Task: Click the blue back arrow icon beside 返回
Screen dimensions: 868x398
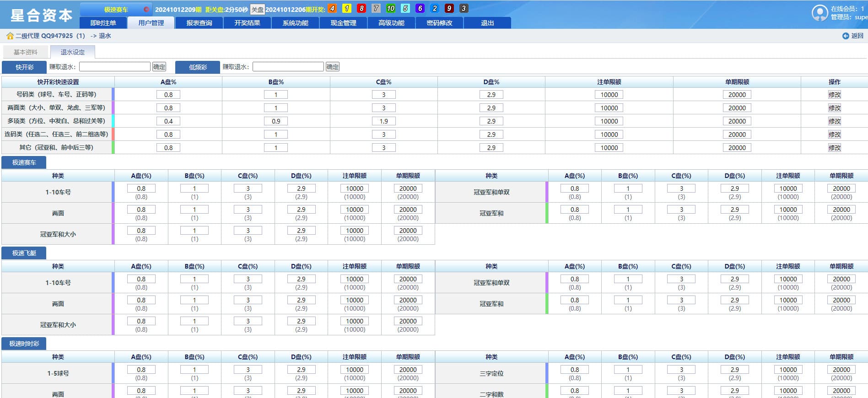Action: pyautogui.click(x=846, y=36)
